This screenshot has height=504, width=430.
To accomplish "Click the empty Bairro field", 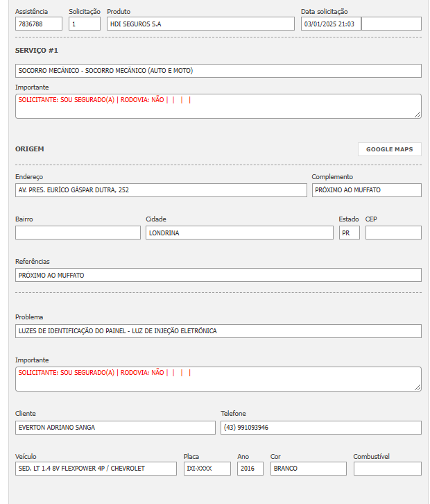I will pyautogui.click(x=78, y=233).
